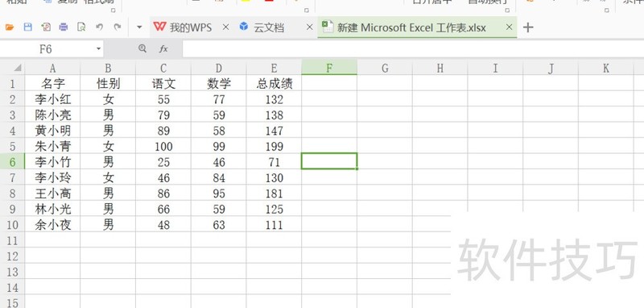This screenshot has width=644, height=308.
Task: Close the 云文档 tab
Action: tap(310, 27)
